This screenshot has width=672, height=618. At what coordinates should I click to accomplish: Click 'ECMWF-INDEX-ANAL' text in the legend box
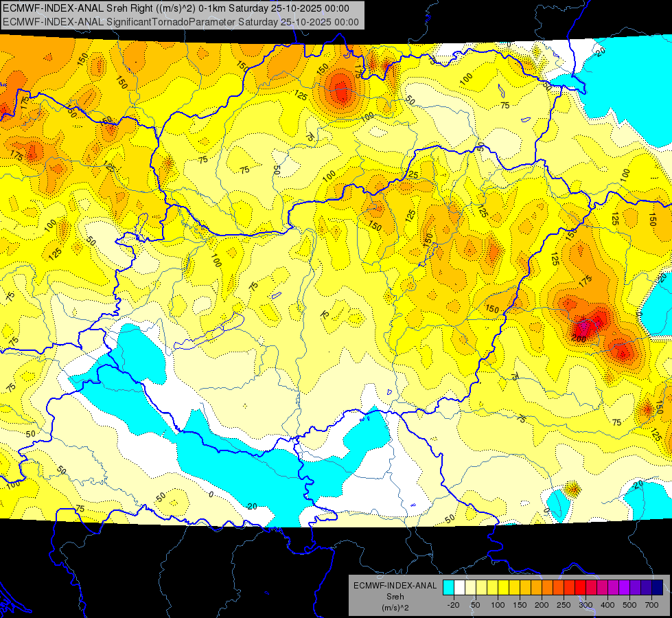pyautogui.click(x=395, y=586)
